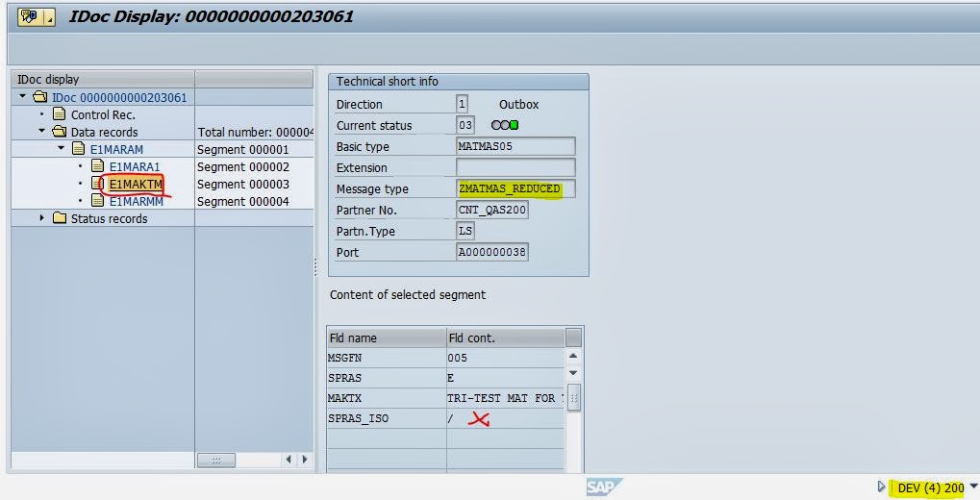Open the E1MARA1 segment link

[x=134, y=166]
